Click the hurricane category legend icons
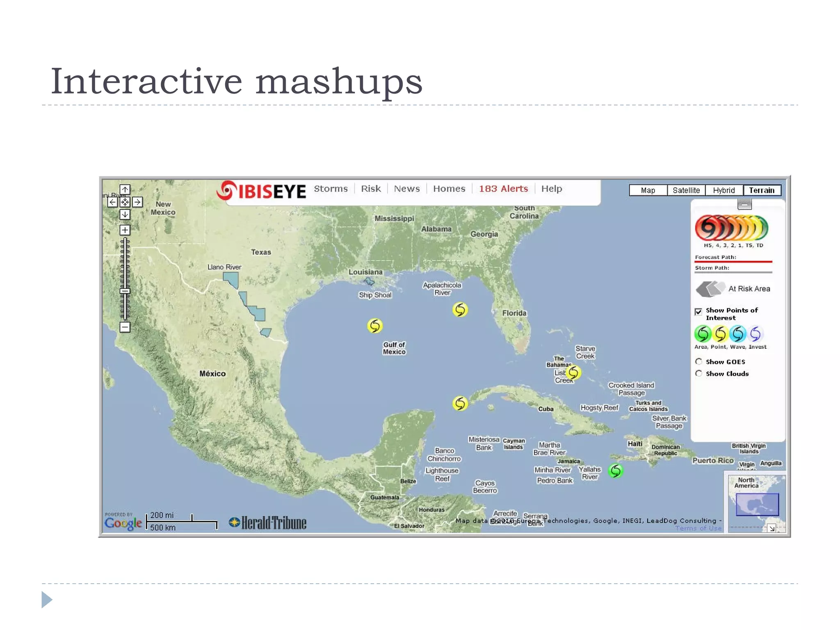This screenshot has width=840, height=630. pyautogui.click(x=732, y=228)
